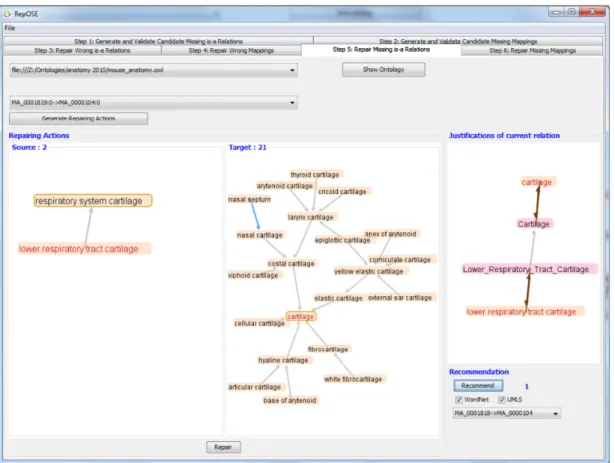Minimize the RepOSE window
The width and height of the screenshot is (615, 463).
click(557, 12)
